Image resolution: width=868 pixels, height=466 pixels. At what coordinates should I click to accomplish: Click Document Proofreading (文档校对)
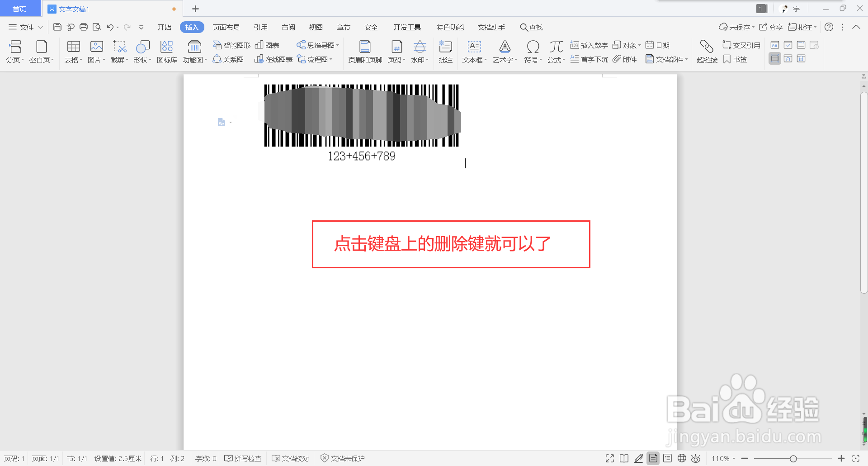point(291,458)
